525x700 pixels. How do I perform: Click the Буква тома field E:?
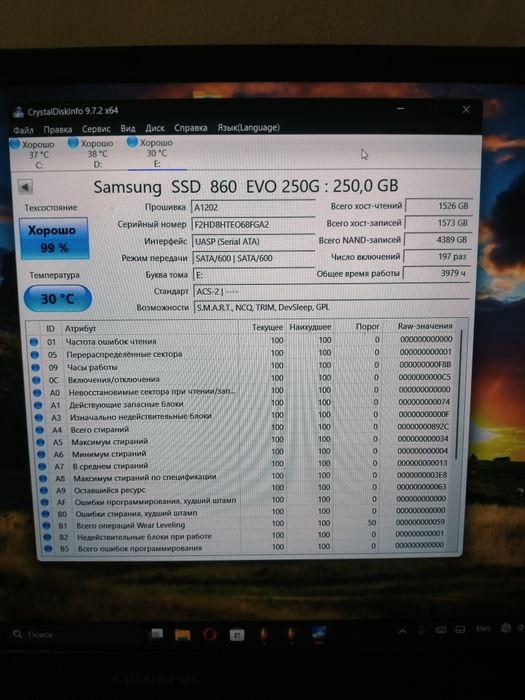pyautogui.click(x=254, y=275)
